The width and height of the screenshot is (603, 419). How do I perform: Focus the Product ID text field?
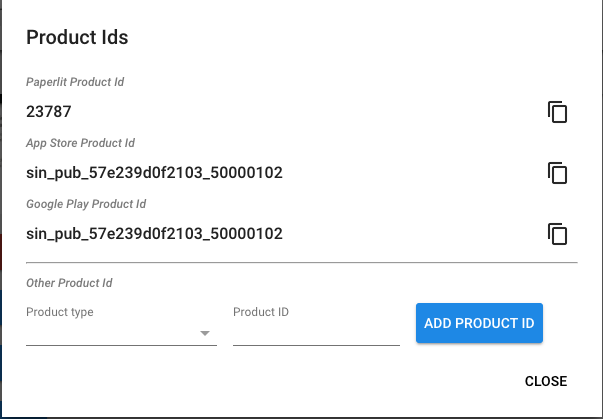click(x=316, y=333)
